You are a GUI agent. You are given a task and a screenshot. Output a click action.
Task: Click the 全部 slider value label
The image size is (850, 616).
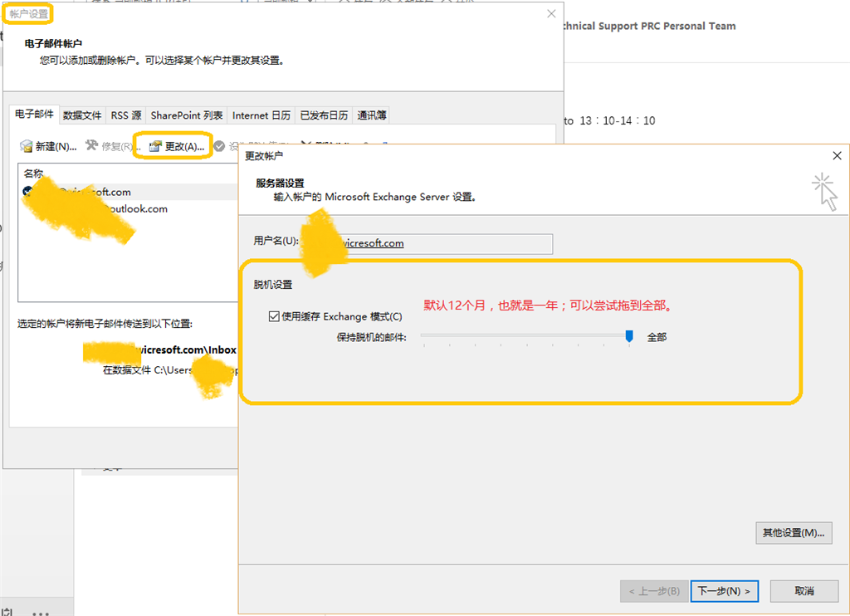(x=657, y=337)
